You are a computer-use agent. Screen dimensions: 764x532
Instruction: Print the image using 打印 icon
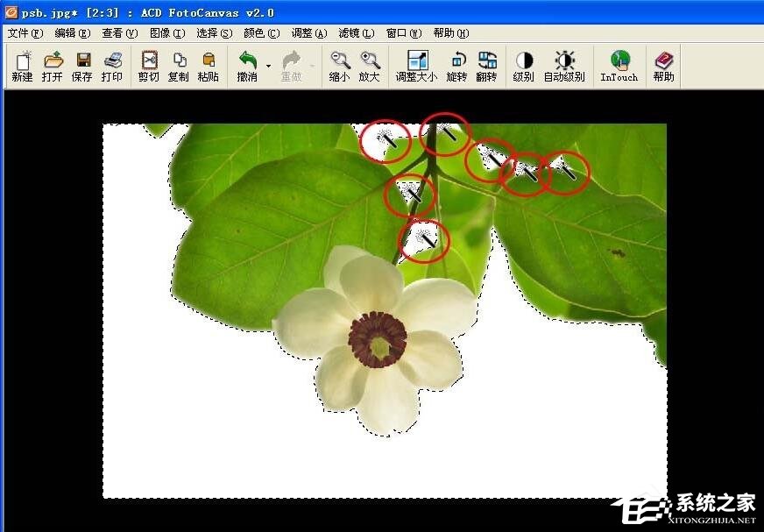(112, 67)
